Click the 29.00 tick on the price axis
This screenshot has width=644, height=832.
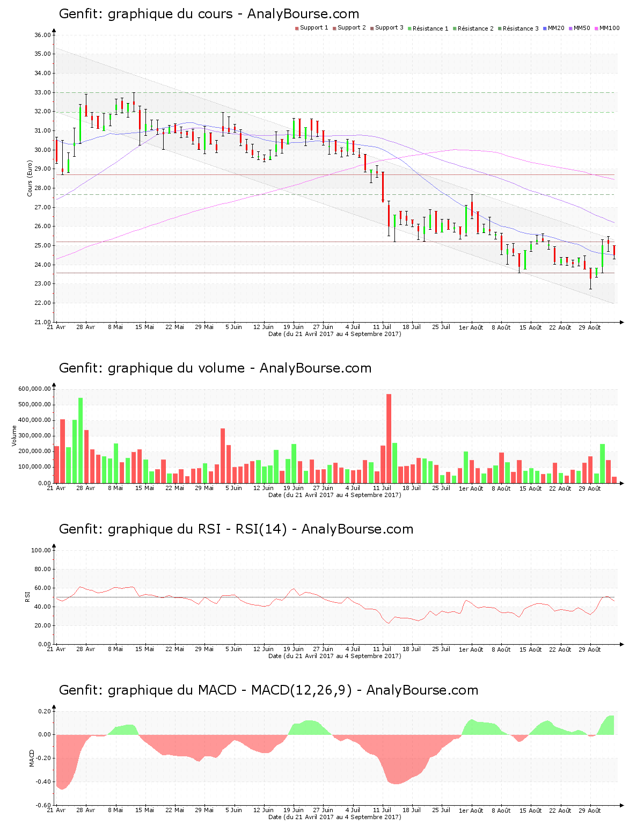click(x=42, y=169)
